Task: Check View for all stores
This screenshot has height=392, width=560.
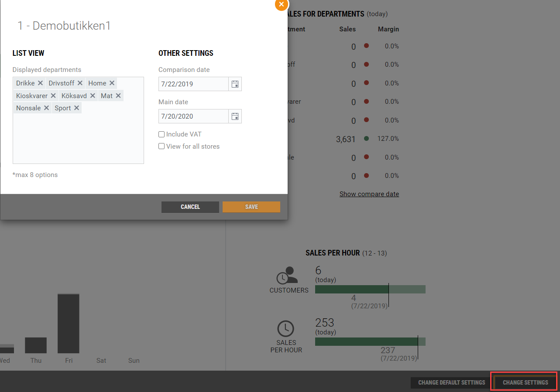Action: (161, 147)
